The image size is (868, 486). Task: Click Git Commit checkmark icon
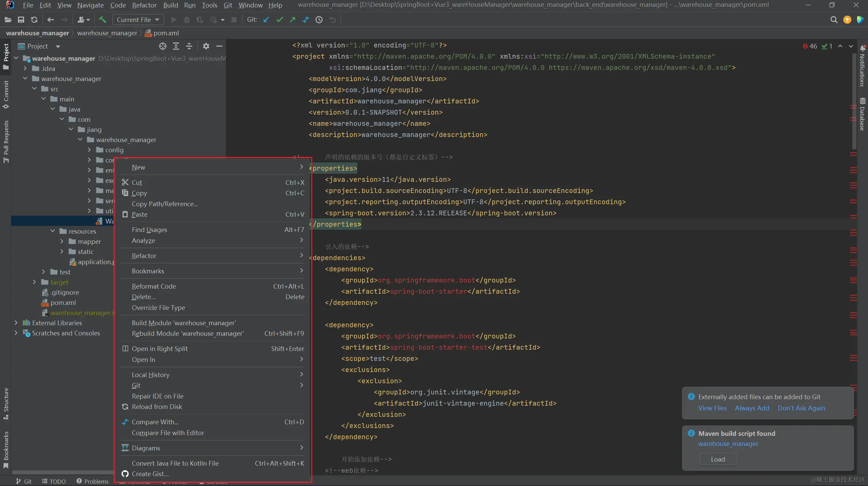pyautogui.click(x=279, y=20)
